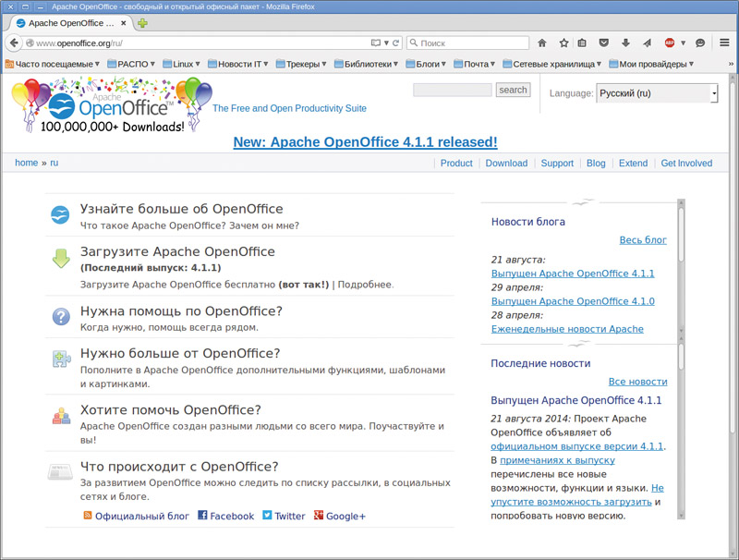Click the blue question mark help icon

coord(61,317)
